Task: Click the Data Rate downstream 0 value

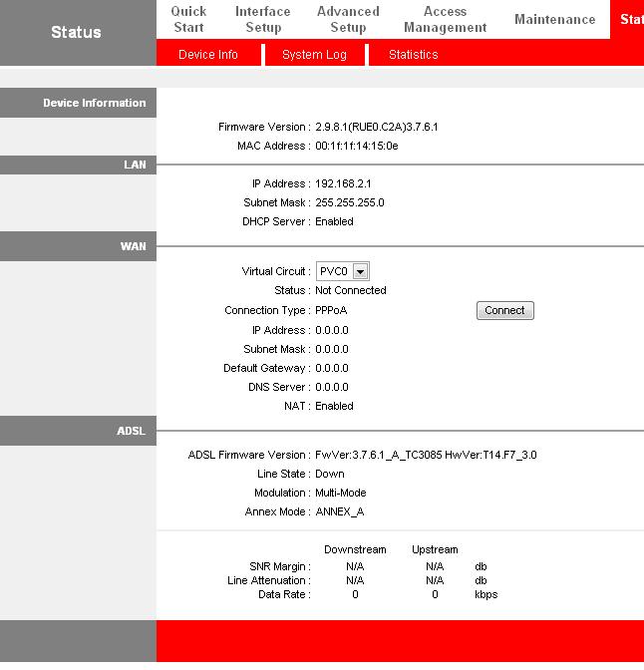Action: [355, 594]
